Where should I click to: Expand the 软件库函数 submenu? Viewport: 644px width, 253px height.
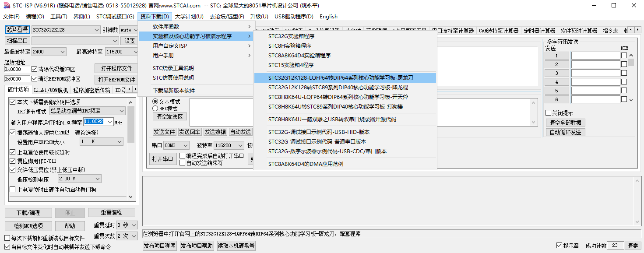[x=196, y=27]
